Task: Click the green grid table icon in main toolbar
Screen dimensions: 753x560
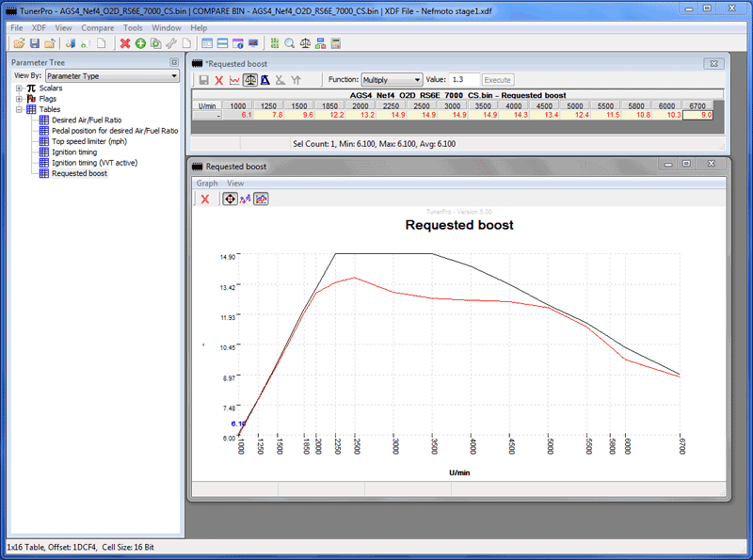Action: 274,43
